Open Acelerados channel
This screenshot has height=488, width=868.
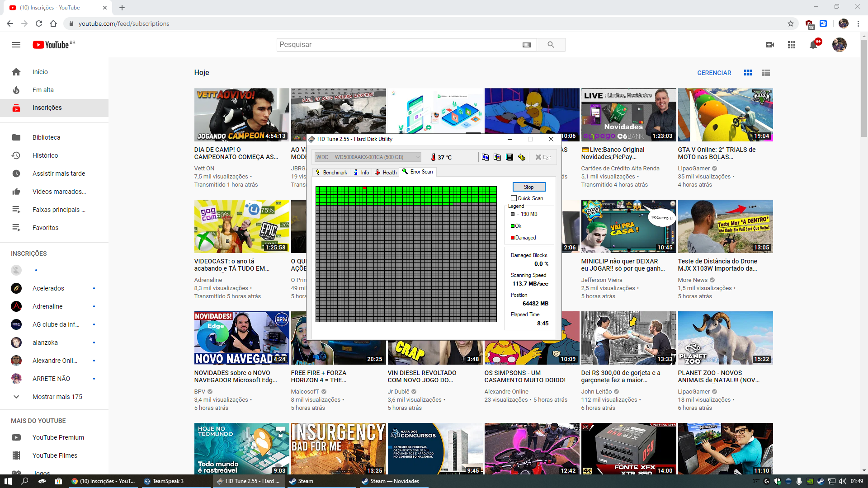coord(54,288)
